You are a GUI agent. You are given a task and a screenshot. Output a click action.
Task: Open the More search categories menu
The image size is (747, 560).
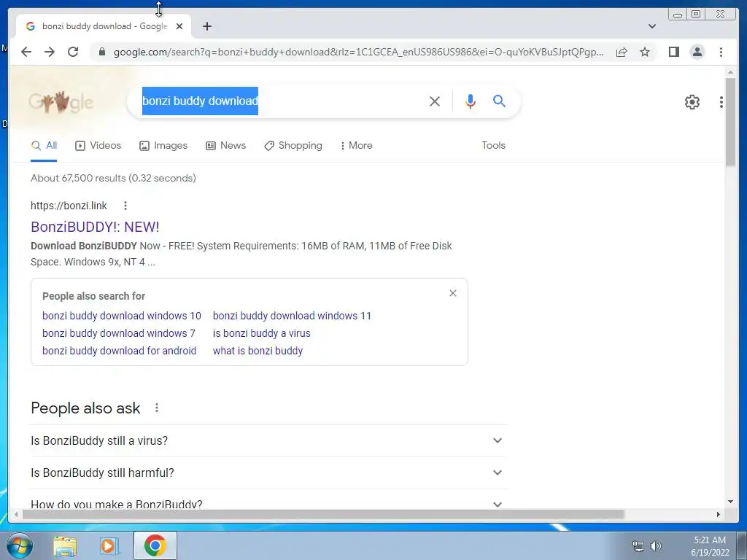[x=356, y=146]
